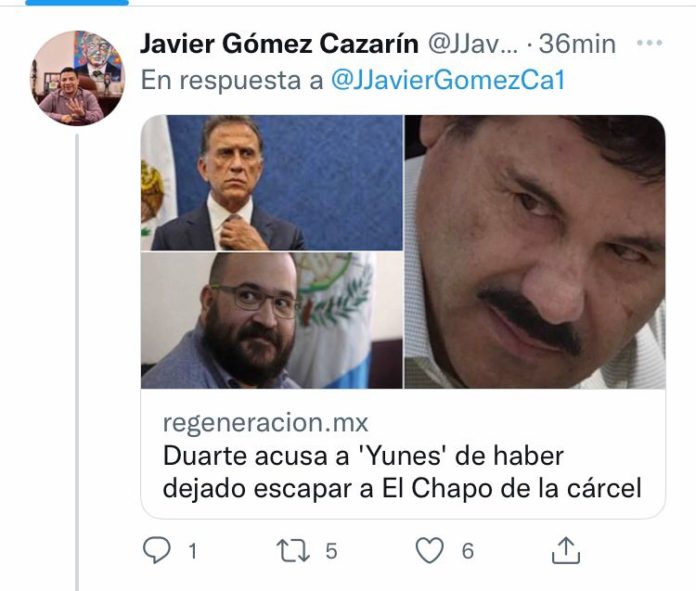696x591 pixels.
Task: Click the display name Javier Gómez Cazarín
Action: (x=279, y=44)
